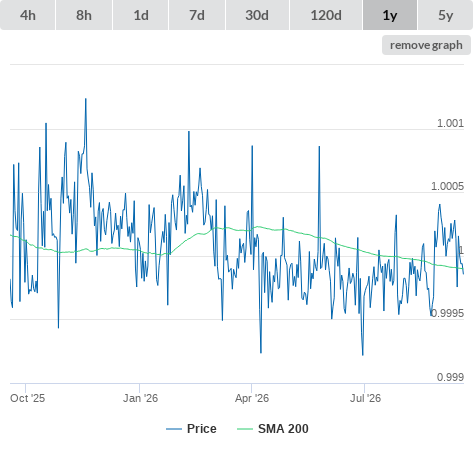Image resolution: width=474 pixels, height=455 pixels.
Task: Select the 4h time range tab
Action: pyautogui.click(x=28, y=15)
